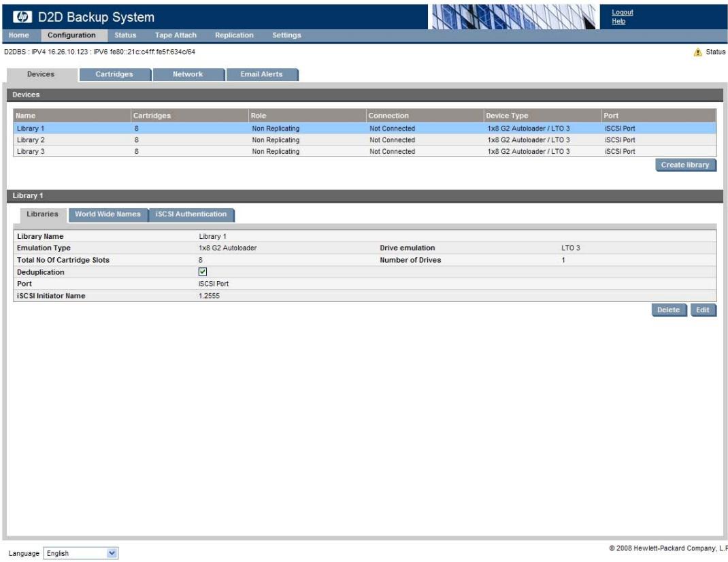Click the Edit button
The width and height of the screenshot is (728, 562).
[x=702, y=310]
